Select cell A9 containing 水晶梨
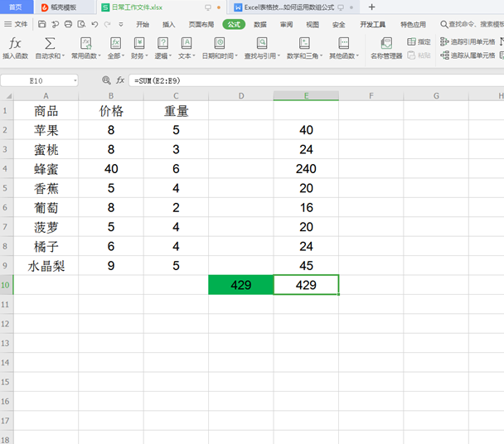The height and width of the screenshot is (444, 504). click(x=46, y=266)
